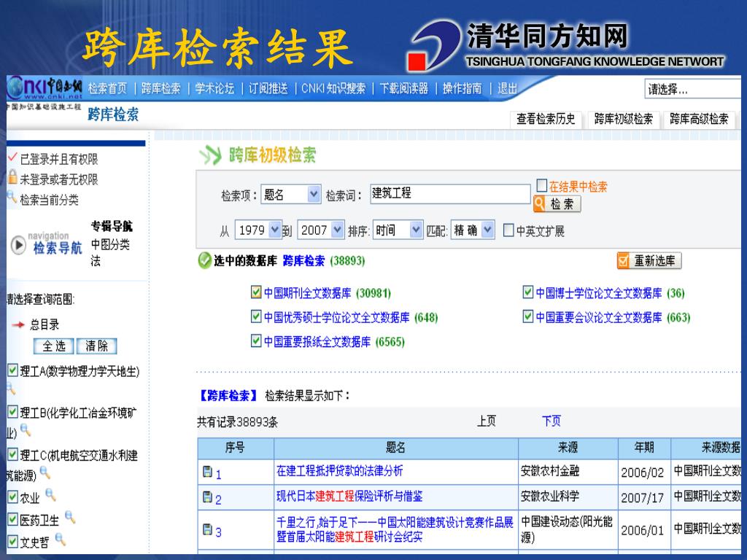Uncheck 中国重要会议论文全文数据库 checkbox
Image resolution: width=747 pixels, height=560 pixels.
pos(528,316)
